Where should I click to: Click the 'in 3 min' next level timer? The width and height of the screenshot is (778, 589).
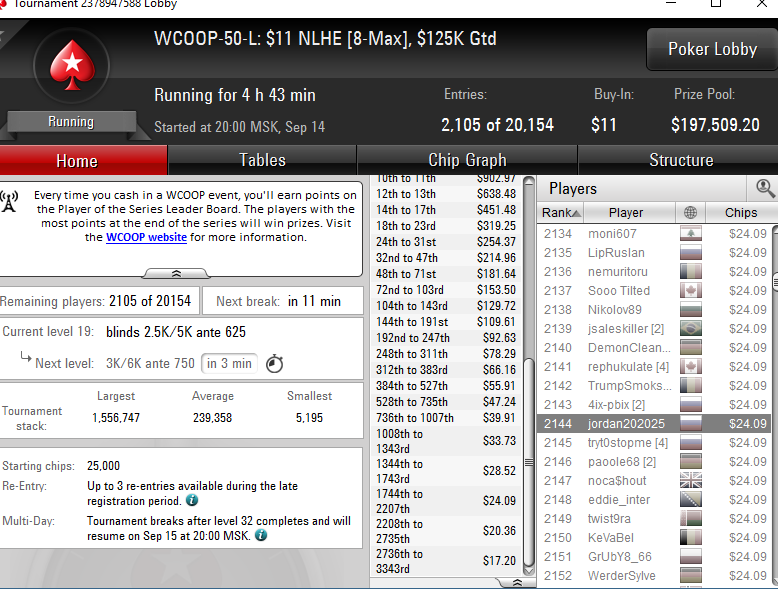(229, 364)
